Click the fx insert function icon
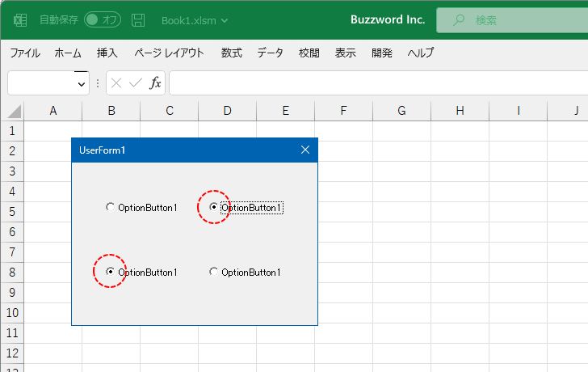 [155, 82]
